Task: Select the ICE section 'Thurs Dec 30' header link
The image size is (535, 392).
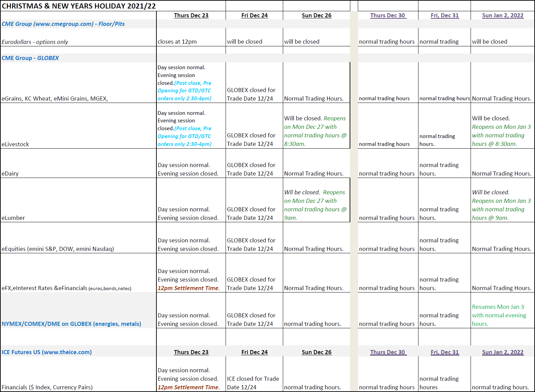Action: pos(388,352)
